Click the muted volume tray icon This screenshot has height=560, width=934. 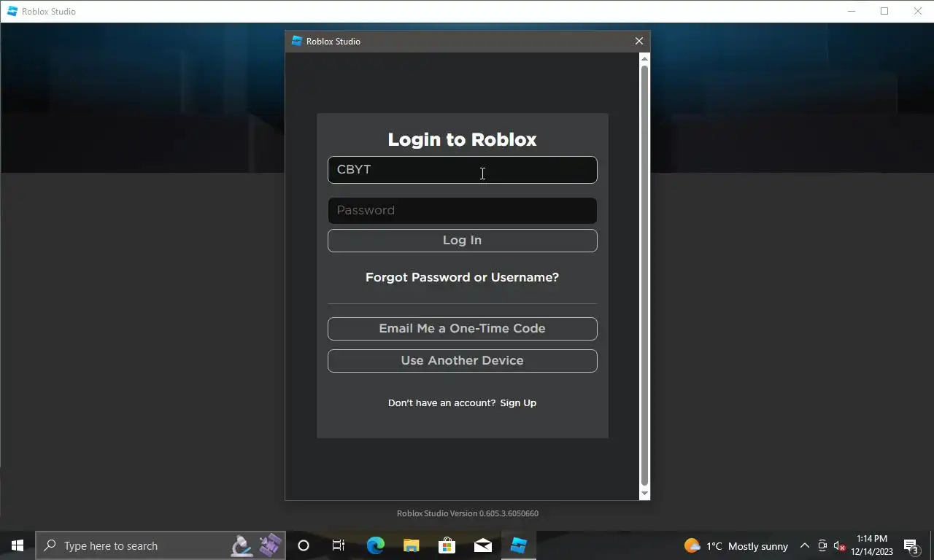(x=839, y=545)
